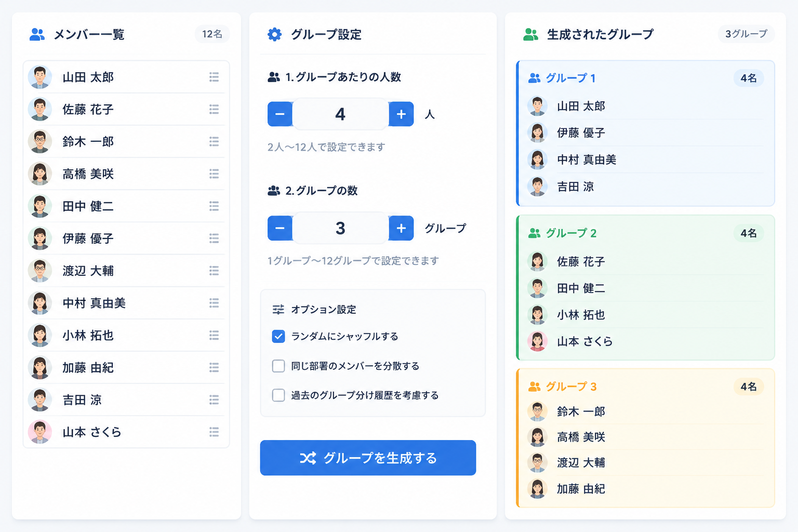
Task: Select the reorder icon on 伊藤 優子 row
Action: [214, 238]
